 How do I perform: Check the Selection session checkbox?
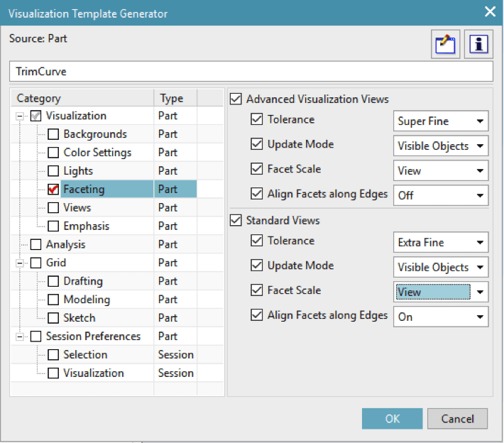coord(53,355)
